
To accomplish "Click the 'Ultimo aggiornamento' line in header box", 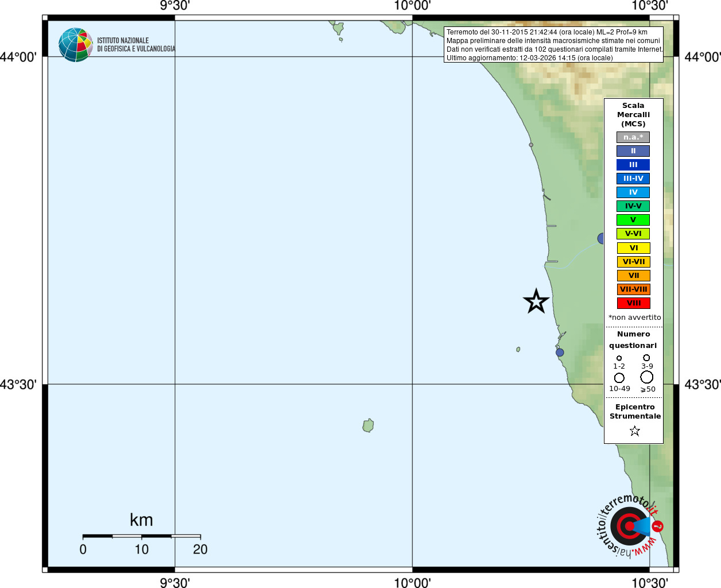I will click(530, 58).
